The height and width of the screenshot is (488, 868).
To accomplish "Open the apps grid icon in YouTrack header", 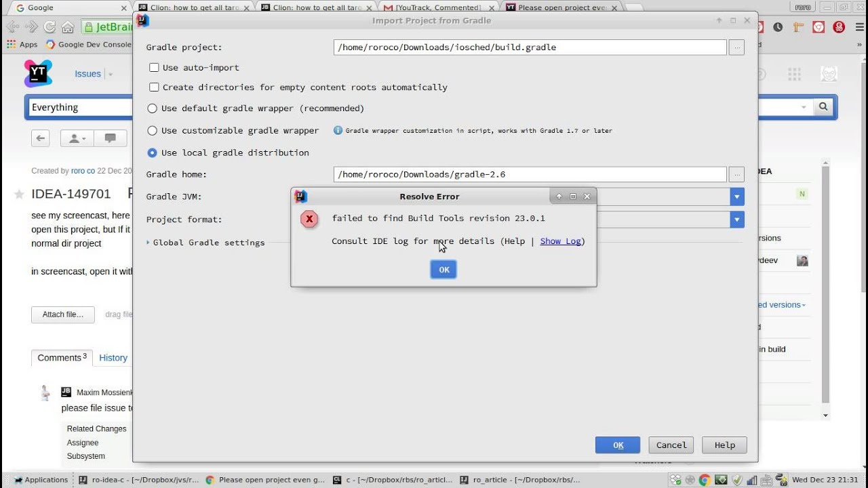I will [x=795, y=74].
